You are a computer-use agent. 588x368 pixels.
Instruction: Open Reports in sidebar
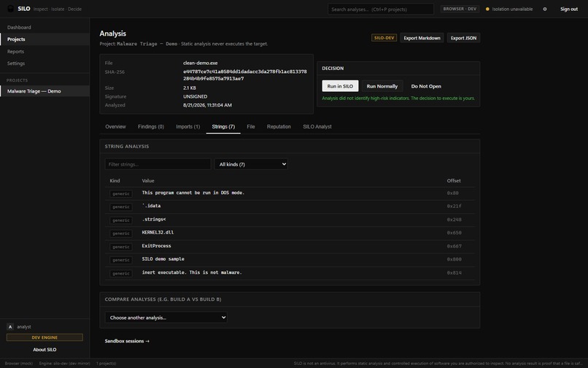(45, 51)
